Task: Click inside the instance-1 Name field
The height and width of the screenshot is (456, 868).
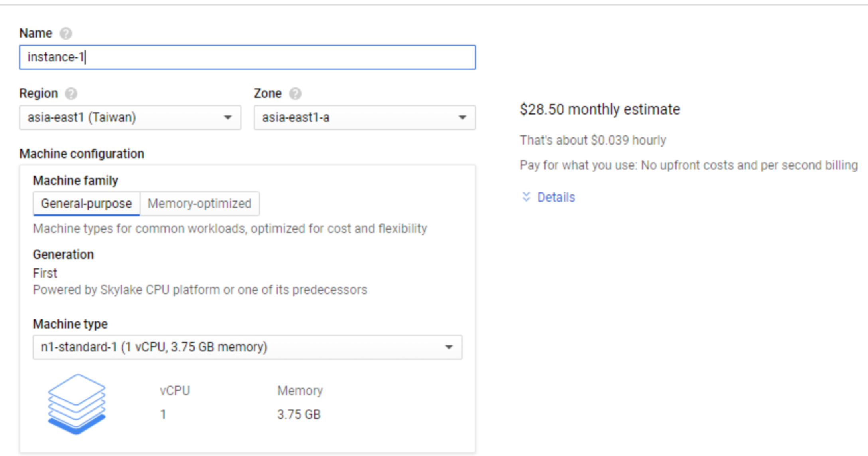Action: pos(247,57)
